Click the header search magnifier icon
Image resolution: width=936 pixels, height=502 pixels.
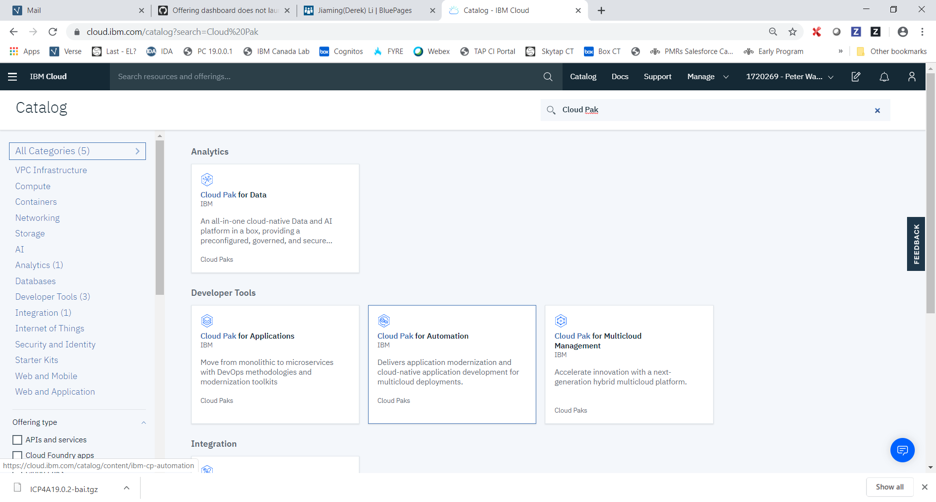click(547, 76)
